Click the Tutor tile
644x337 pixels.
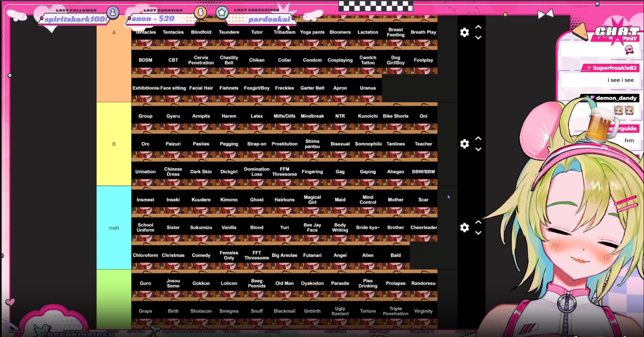[257, 32]
